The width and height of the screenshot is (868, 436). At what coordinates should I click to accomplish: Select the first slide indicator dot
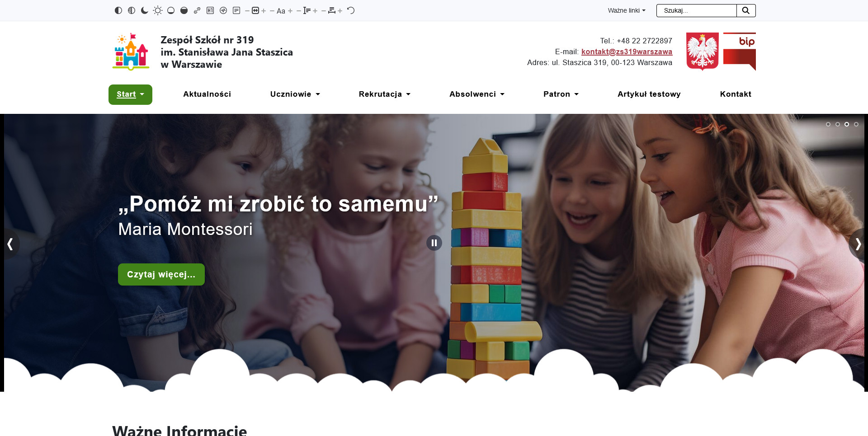coord(828,124)
